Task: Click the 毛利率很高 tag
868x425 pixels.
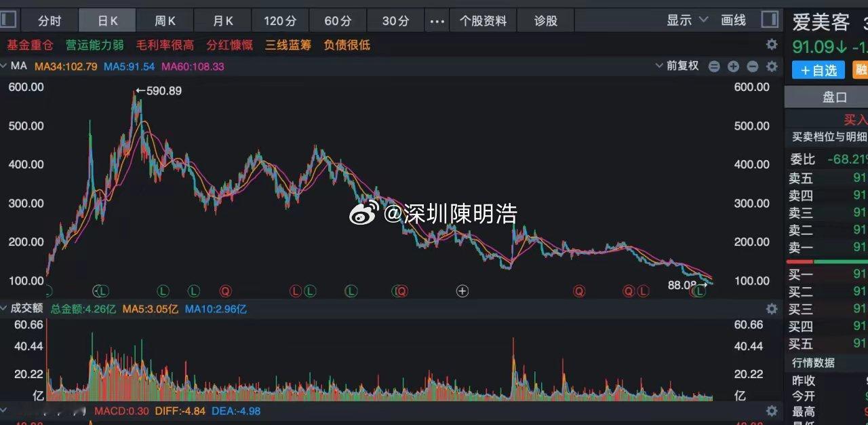Action: (165, 45)
